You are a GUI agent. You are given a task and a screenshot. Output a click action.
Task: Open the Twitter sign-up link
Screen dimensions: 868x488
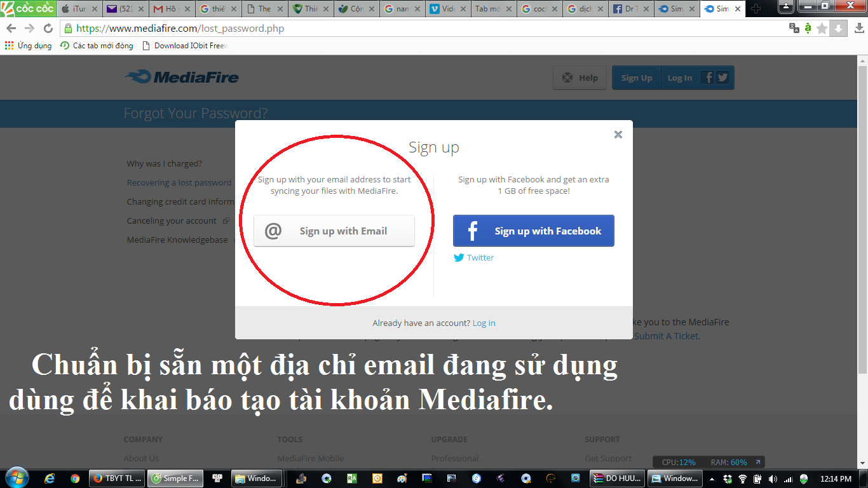coord(473,257)
